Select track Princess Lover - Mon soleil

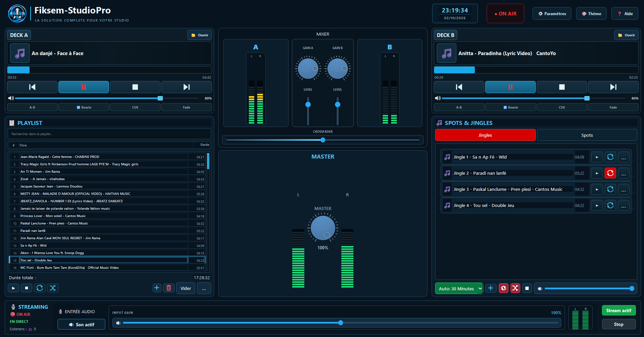[x=108, y=216]
